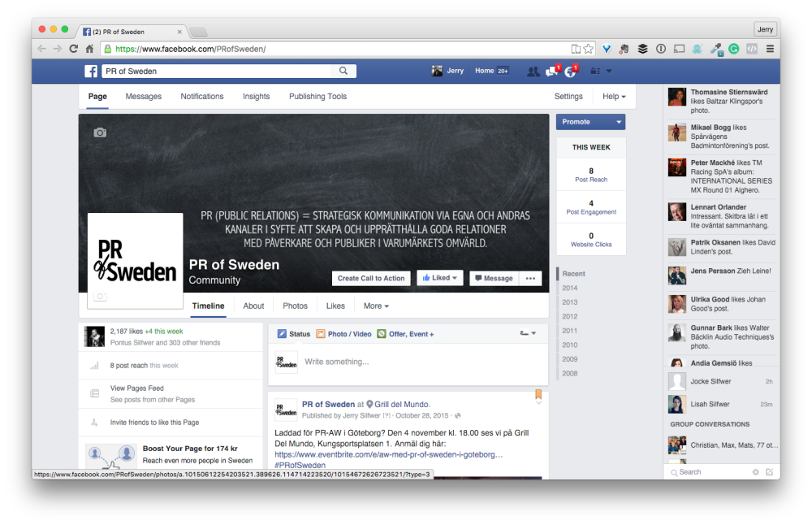Open account menu arrow in header
The width and height of the screenshot is (812, 525).
tap(609, 71)
